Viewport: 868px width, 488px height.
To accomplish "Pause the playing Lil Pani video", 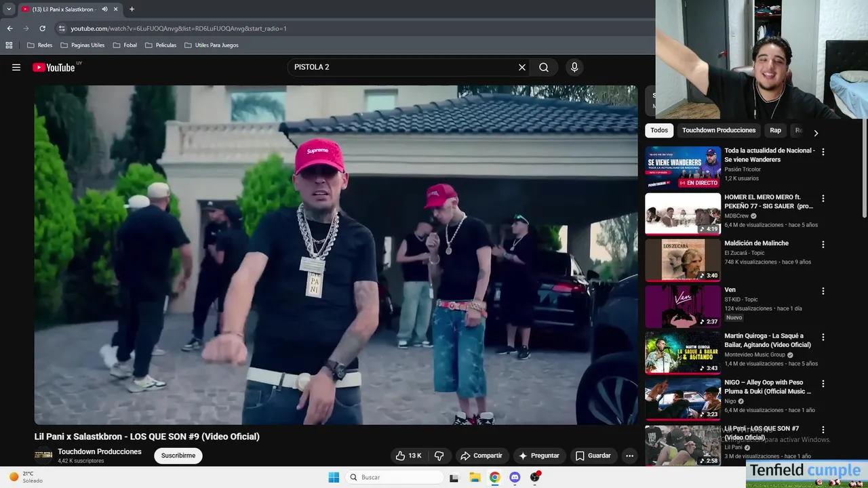I will point(336,255).
